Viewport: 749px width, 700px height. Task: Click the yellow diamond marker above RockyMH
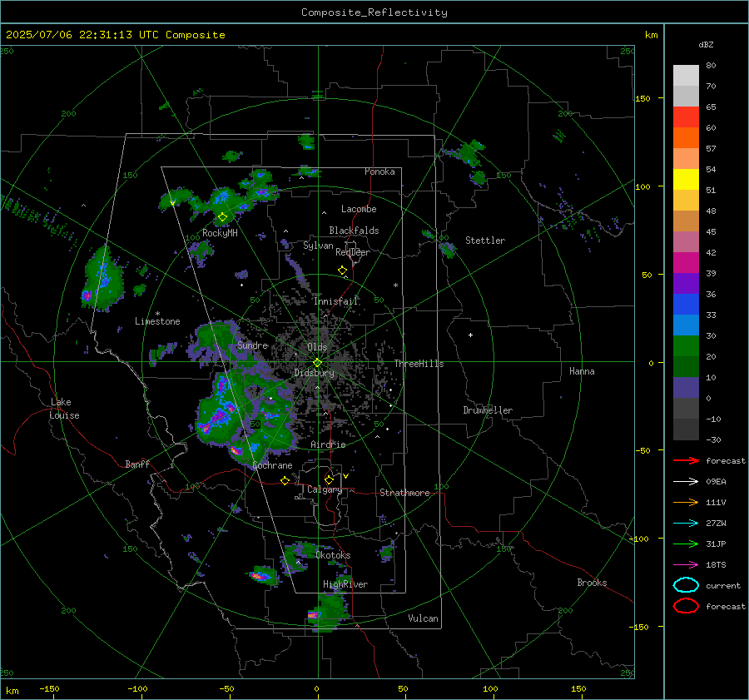coord(222,217)
